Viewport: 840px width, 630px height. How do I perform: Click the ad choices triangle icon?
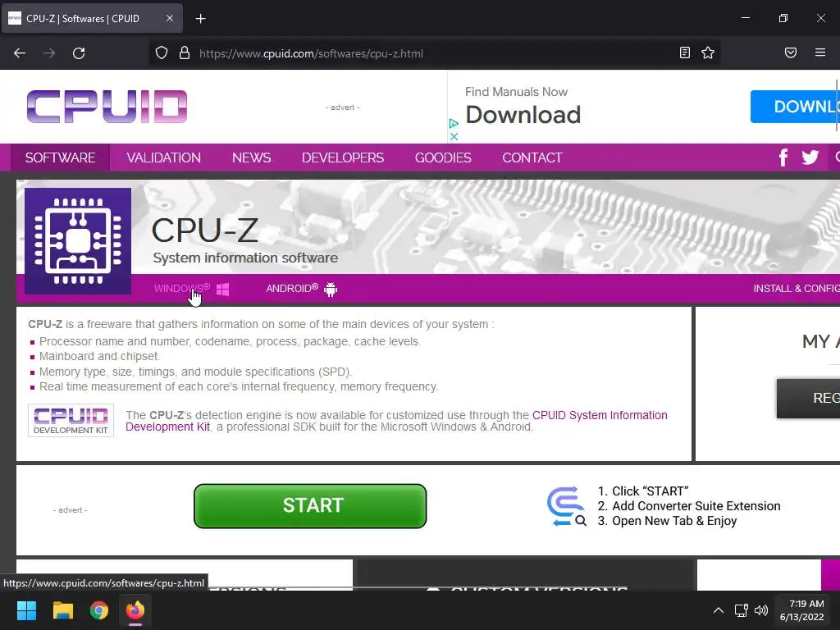point(454,123)
